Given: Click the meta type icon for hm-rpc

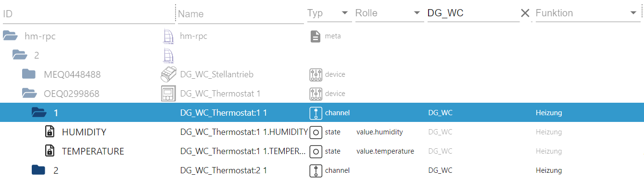Looking at the screenshot, I should (x=315, y=36).
